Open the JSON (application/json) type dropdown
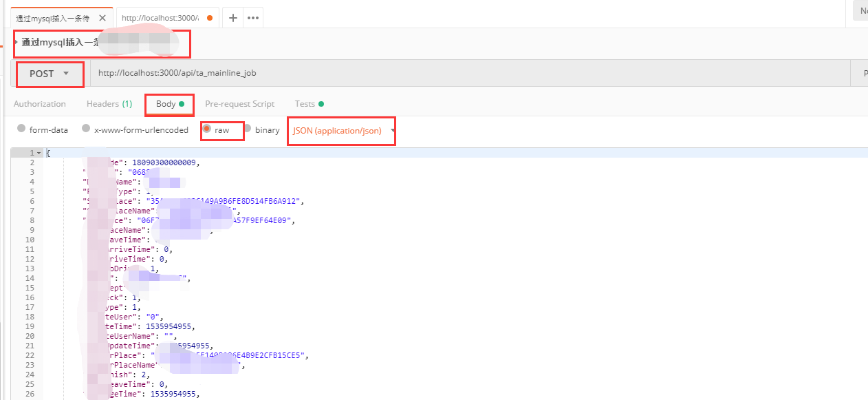Screen dimensions: 868x400 [344, 130]
